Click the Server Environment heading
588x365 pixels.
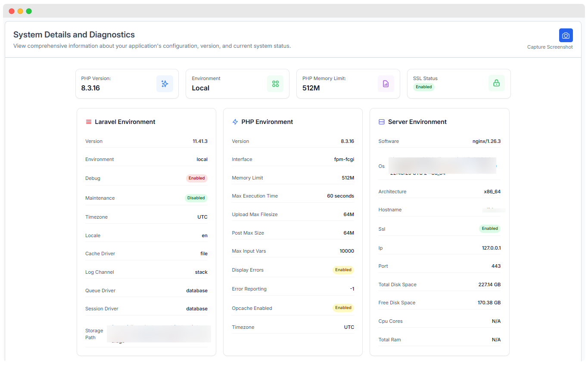pyautogui.click(x=417, y=122)
